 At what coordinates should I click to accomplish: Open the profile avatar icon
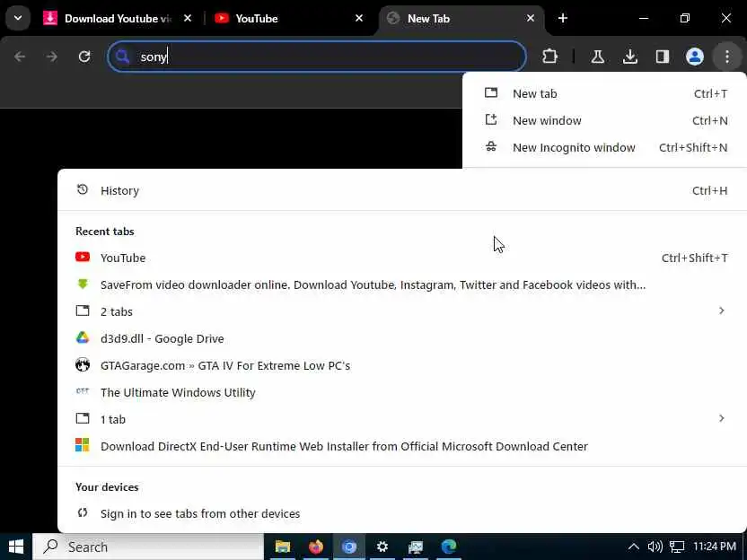click(695, 57)
